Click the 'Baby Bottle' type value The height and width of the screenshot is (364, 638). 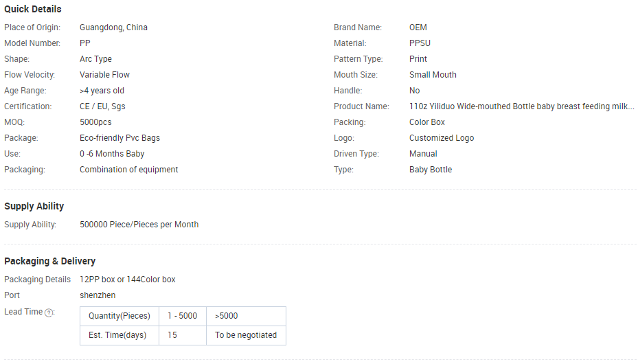pyautogui.click(x=431, y=170)
